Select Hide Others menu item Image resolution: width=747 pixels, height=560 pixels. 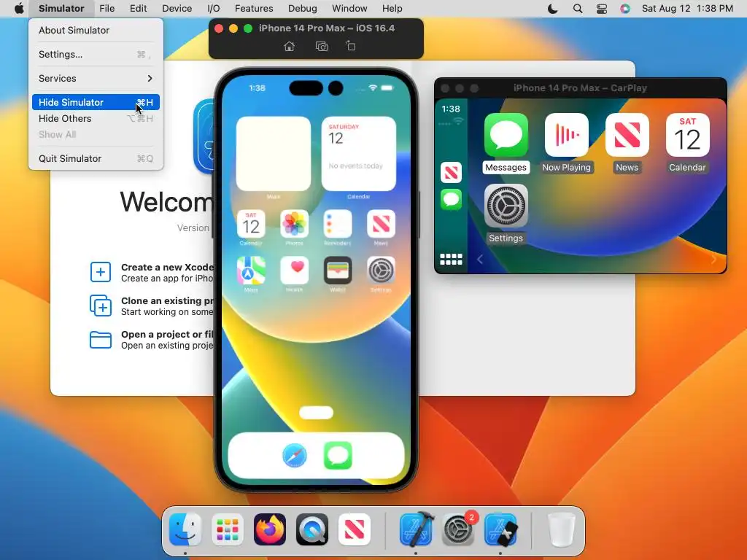click(x=96, y=119)
